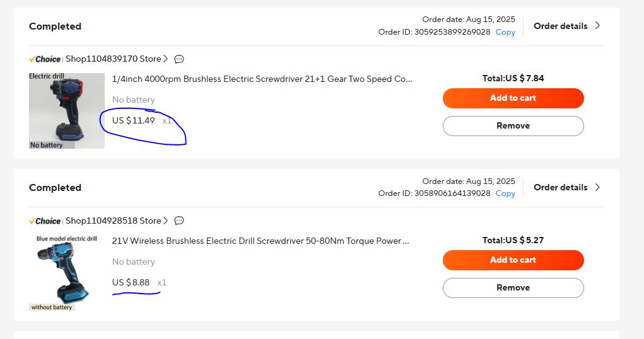Open chat icon for Shop1104839170 Store

point(179,59)
